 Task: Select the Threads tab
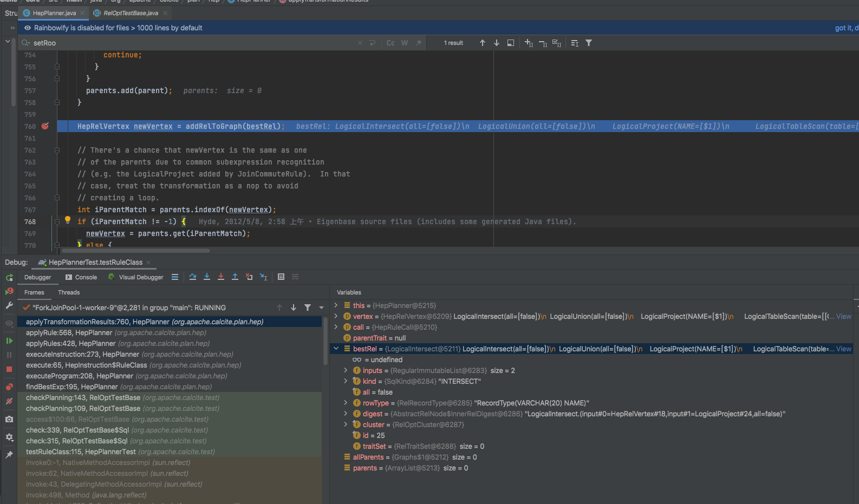point(69,292)
